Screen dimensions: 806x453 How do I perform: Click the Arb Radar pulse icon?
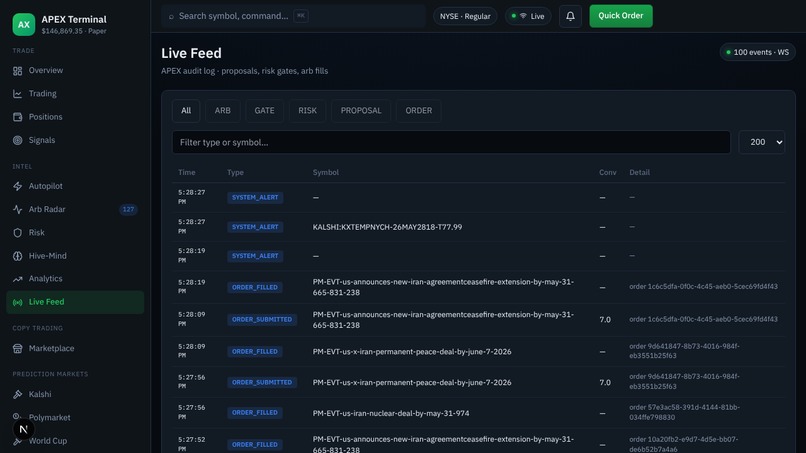[17, 209]
